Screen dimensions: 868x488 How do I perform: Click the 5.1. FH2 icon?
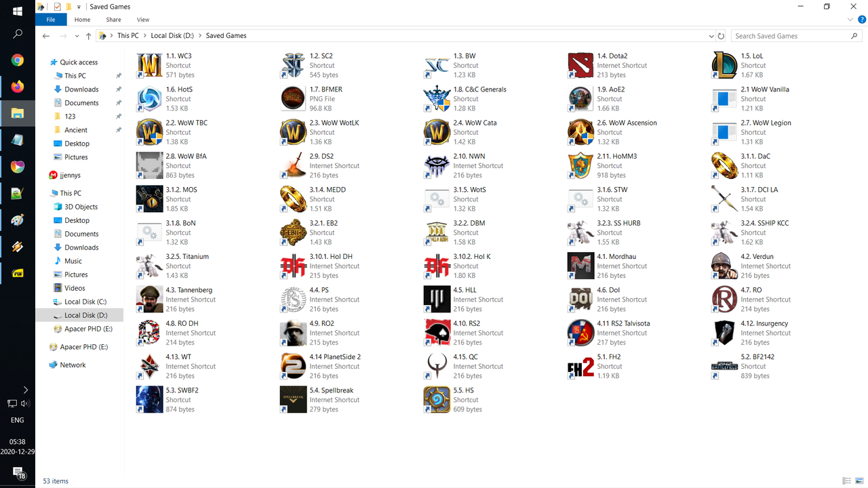click(x=580, y=366)
